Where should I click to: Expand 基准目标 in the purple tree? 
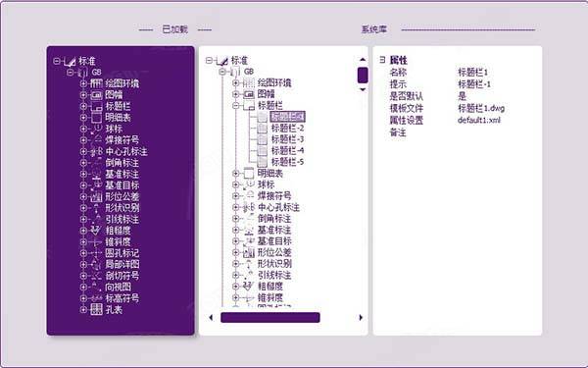pos(83,185)
